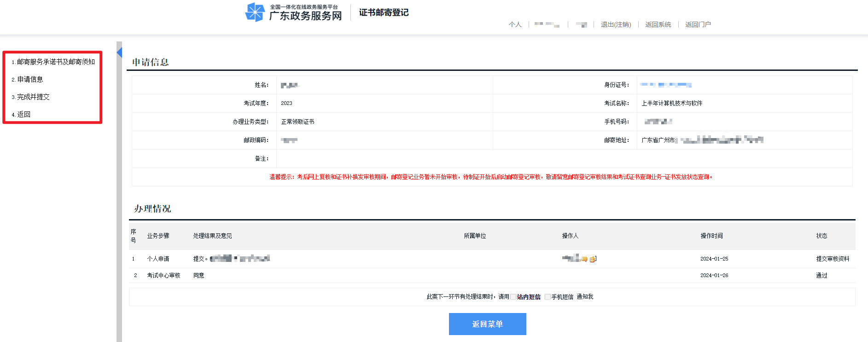Click the 申请信息 section heading
This screenshot has height=342, width=868.
(x=151, y=62)
